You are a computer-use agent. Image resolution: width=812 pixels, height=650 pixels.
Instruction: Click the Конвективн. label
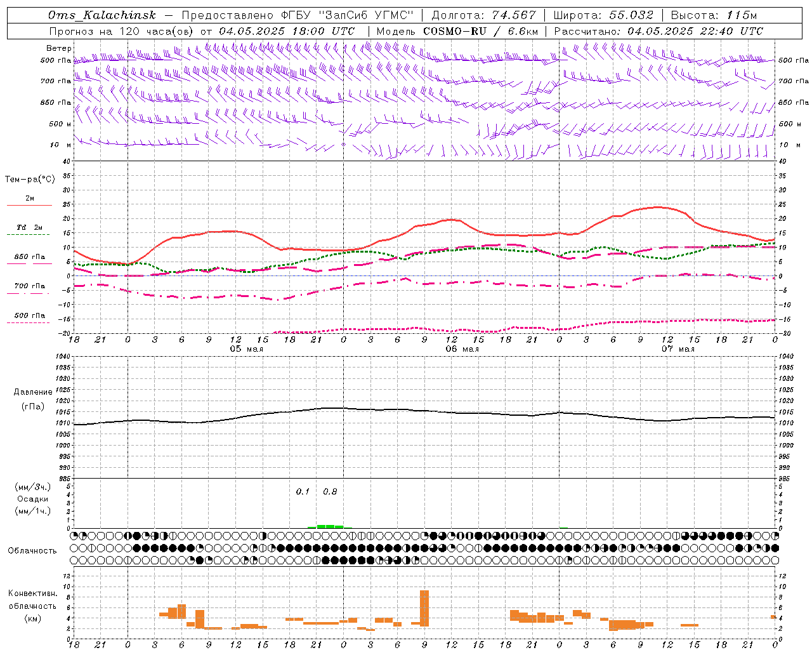click(x=33, y=593)
